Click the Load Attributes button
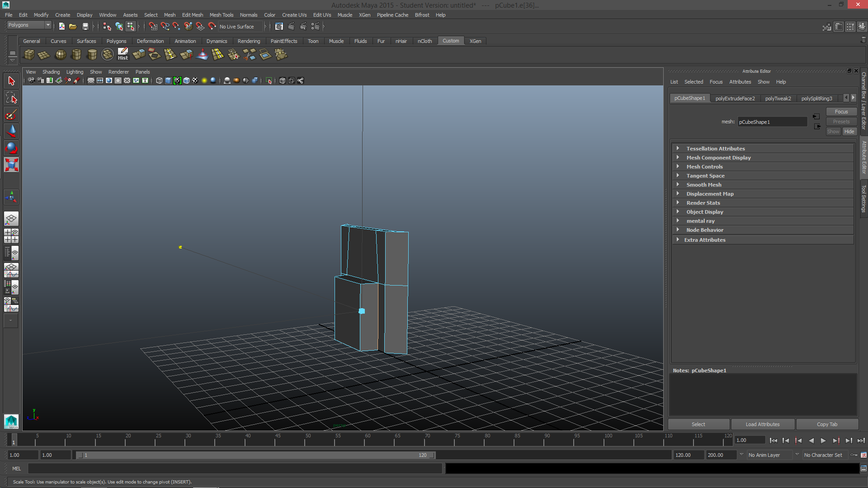The width and height of the screenshot is (868, 488). [763, 424]
